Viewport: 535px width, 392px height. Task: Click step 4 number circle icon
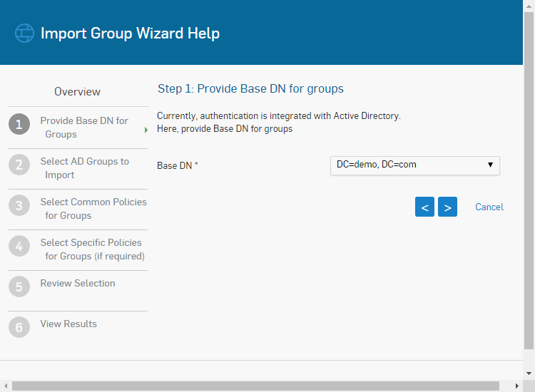[19, 246]
